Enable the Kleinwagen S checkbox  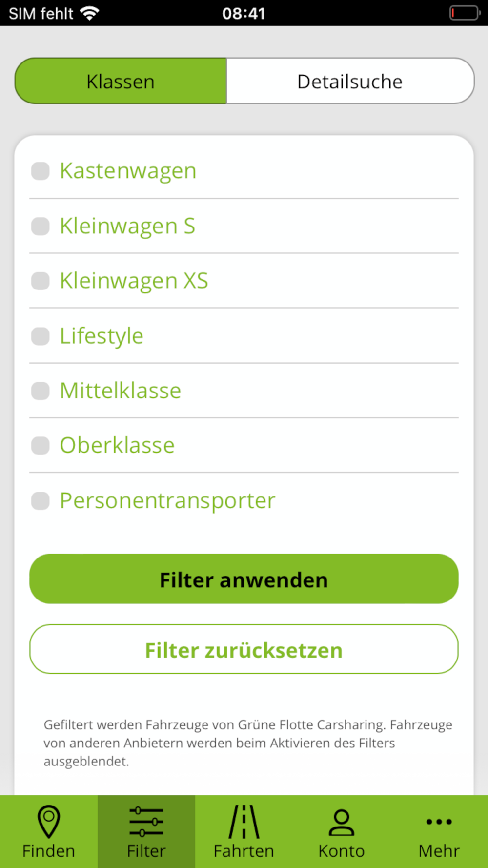tap(41, 227)
